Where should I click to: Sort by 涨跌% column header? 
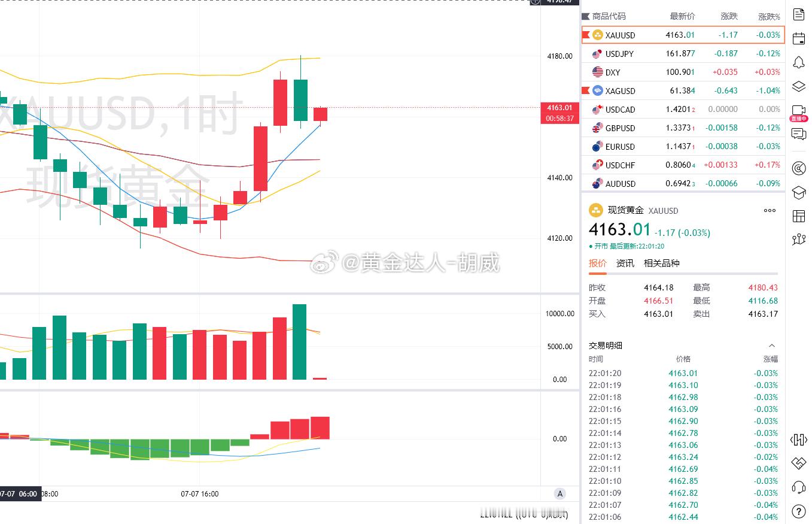(x=769, y=17)
